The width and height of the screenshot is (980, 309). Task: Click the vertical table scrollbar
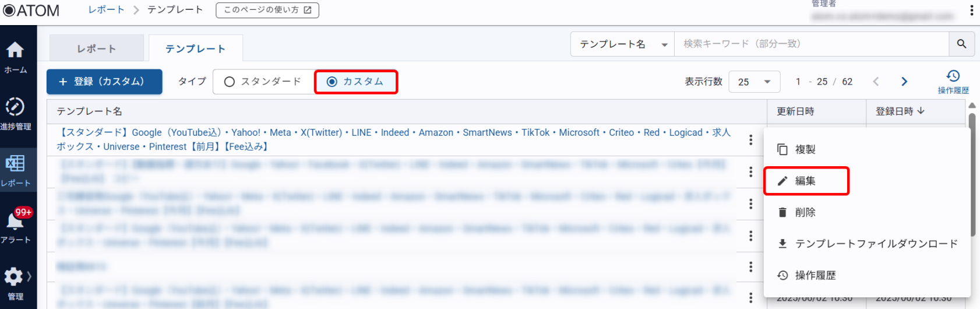pyautogui.click(x=972, y=175)
